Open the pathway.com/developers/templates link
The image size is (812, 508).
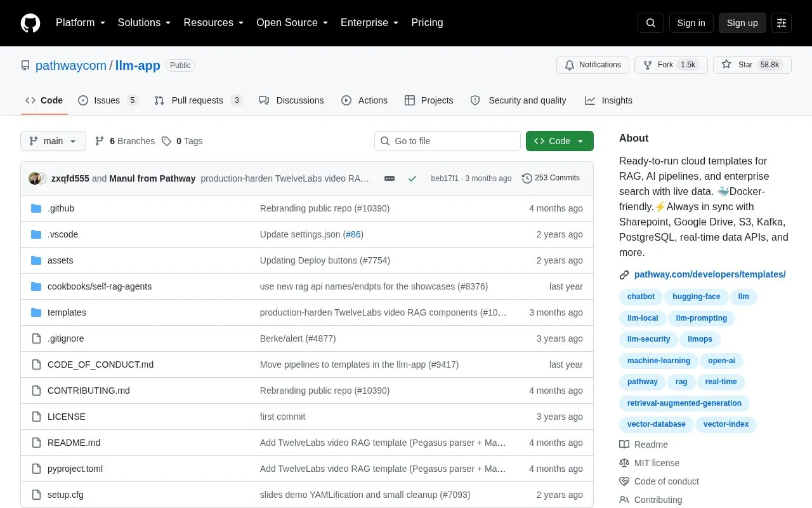(x=710, y=274)
